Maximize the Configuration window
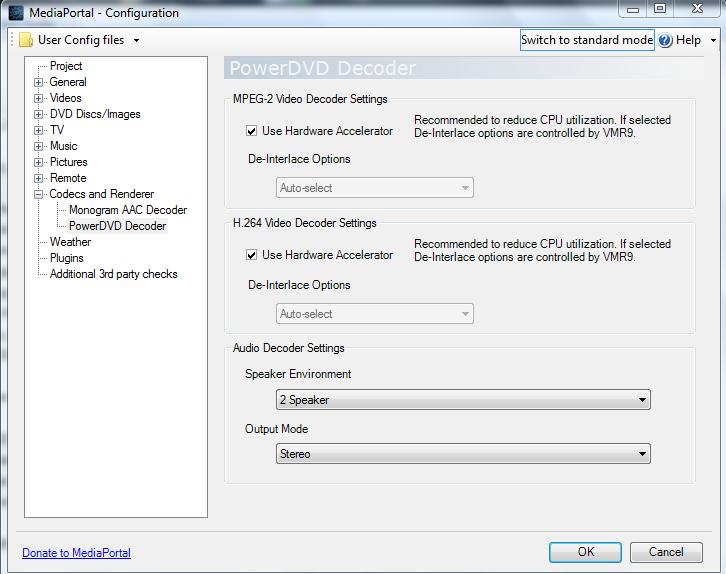This screenshot has width=726, height=574. 660,9
